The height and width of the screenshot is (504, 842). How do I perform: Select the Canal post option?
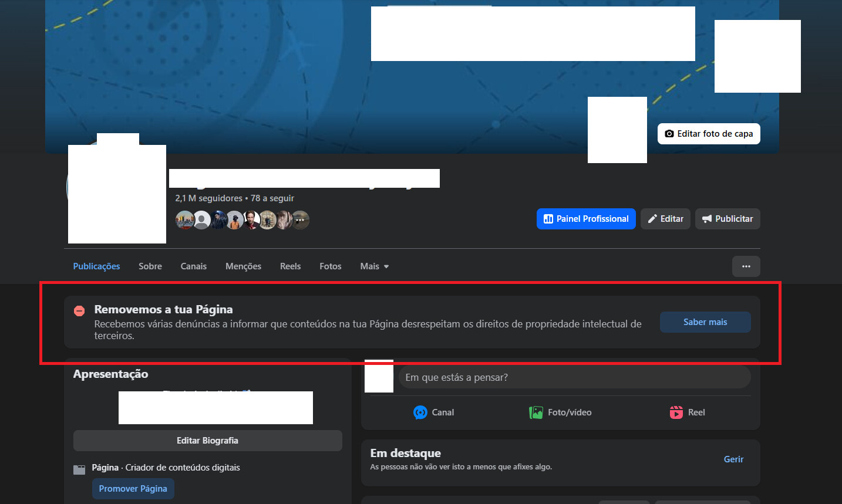click(434, 412)
